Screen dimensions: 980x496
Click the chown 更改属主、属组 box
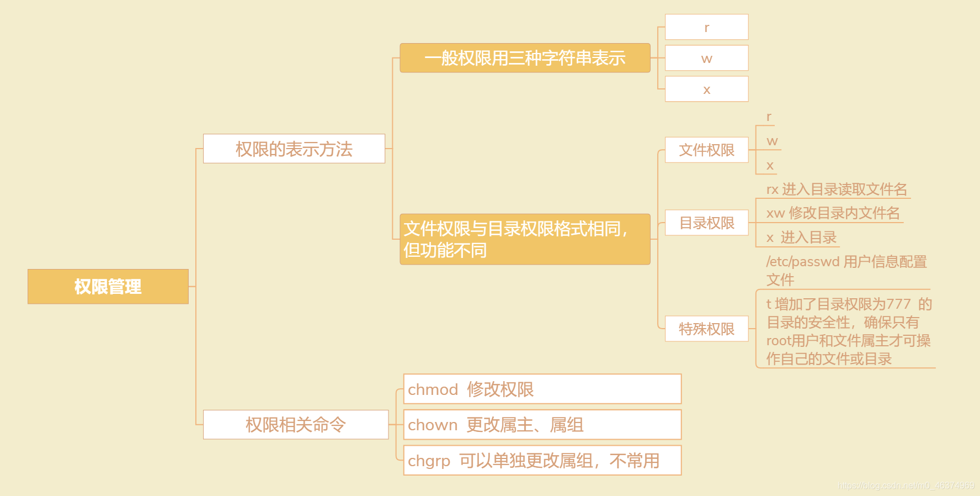pos(542,424)
